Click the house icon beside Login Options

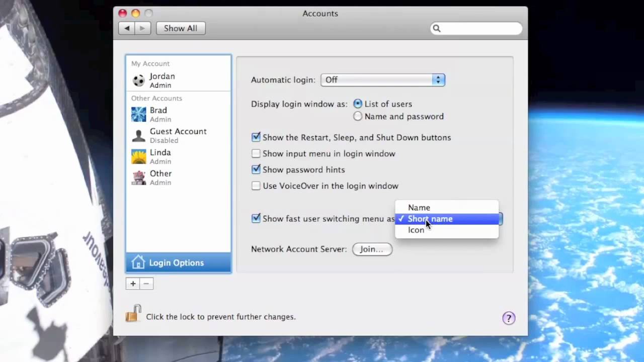[x=138, y=262]
